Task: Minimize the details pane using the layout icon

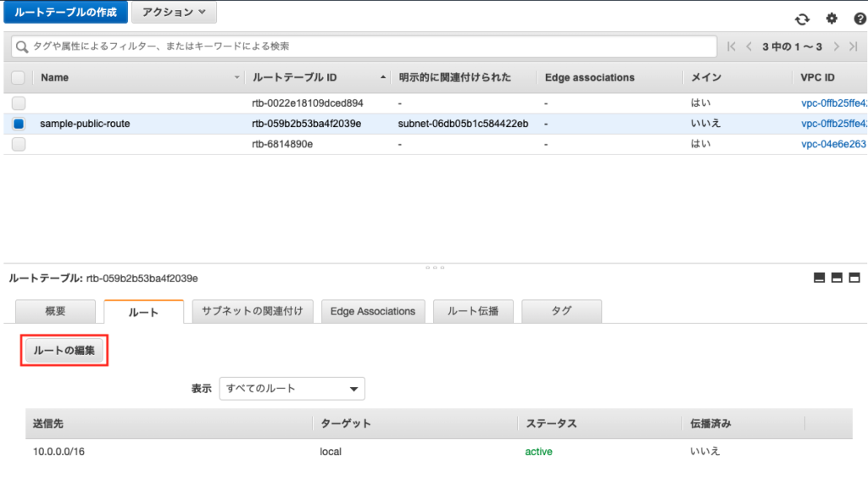Action: (x=819, y=277)
